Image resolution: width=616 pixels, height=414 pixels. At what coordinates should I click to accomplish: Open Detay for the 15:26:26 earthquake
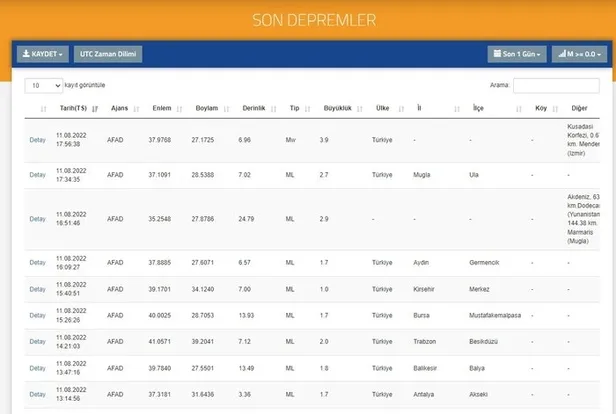[37, 315]
